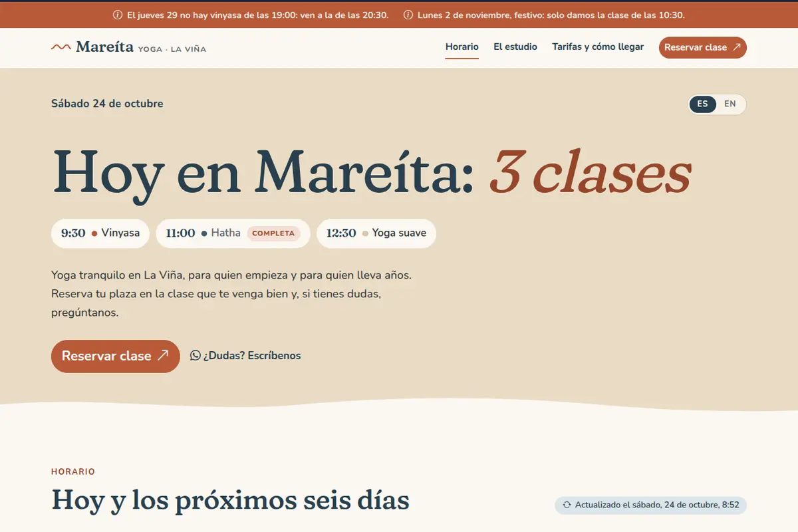798x532 pixels.
Task: Click Reservar clase button in header
Action: 703,47
